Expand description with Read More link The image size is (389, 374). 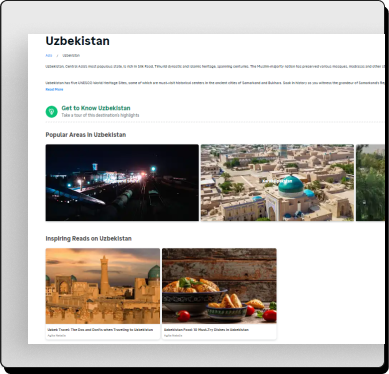54,89
